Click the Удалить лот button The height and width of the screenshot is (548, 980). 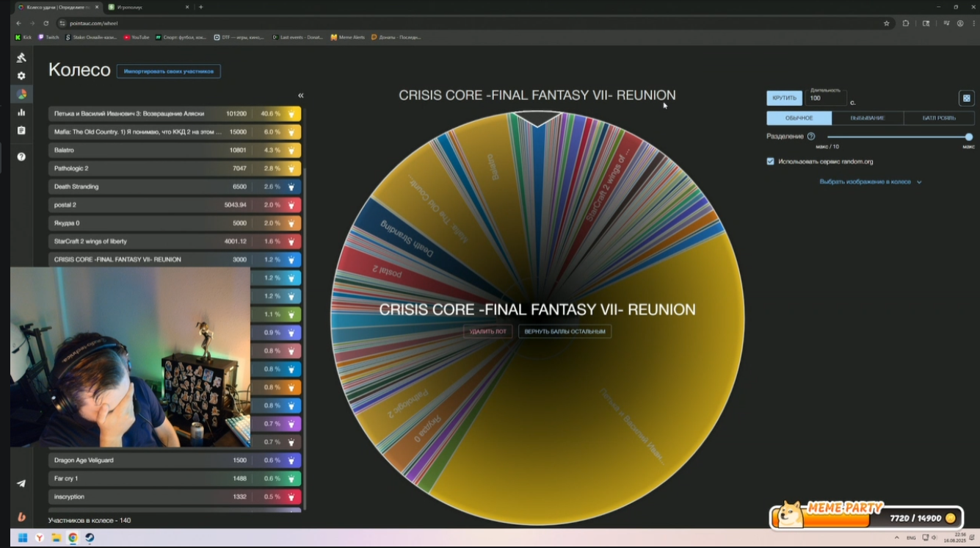pos(488,331)
